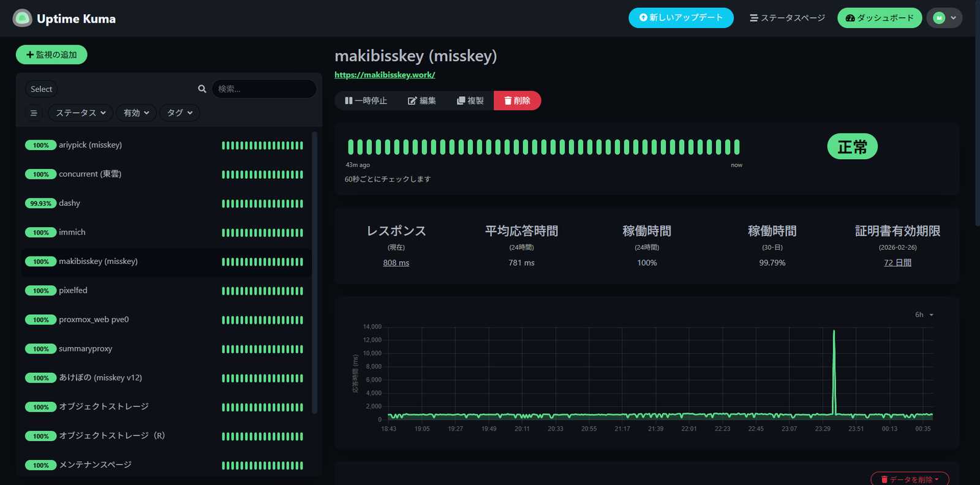The width and height of the screenshot is (980, 485).
Task: Open the makibisskey.work URL link
Action: pyautogui.click(x=385, y=75)
